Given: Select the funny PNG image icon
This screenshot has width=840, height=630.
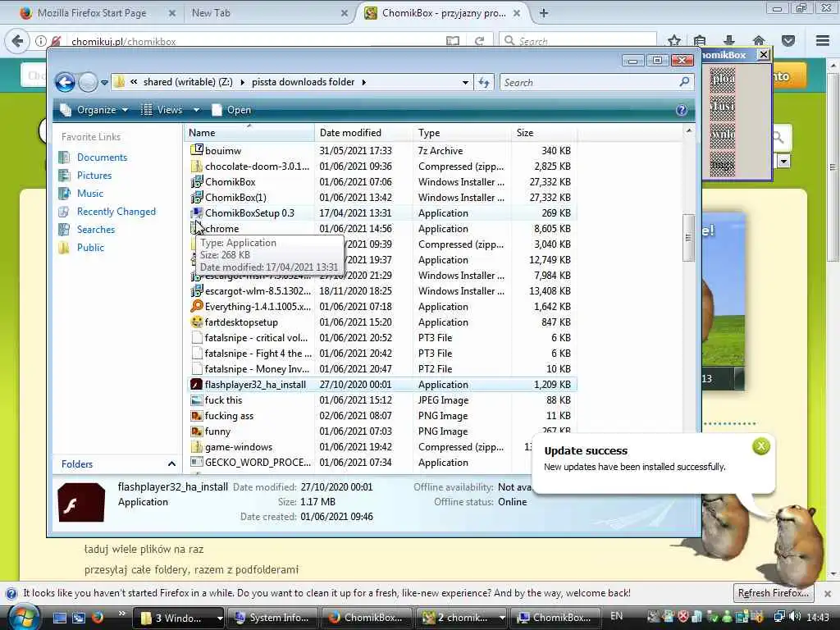Looking at the screenshot, I should click(x=197, y=431).
